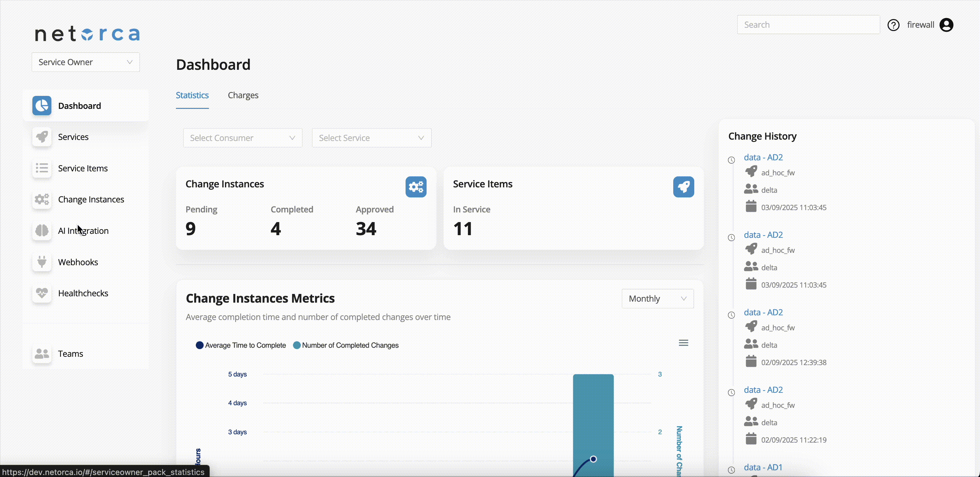980x477 pixels.
Task: Click the Search input field
Action: (x=808, y=25)
